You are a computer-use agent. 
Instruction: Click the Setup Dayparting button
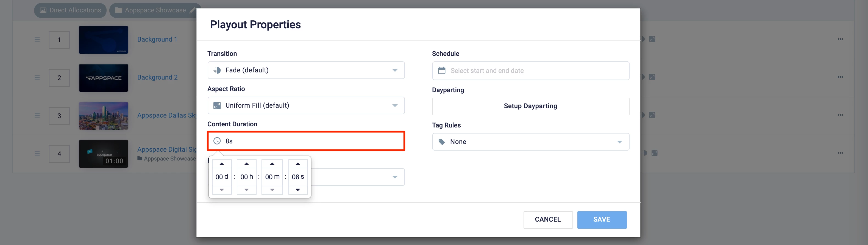pos(530,106)
